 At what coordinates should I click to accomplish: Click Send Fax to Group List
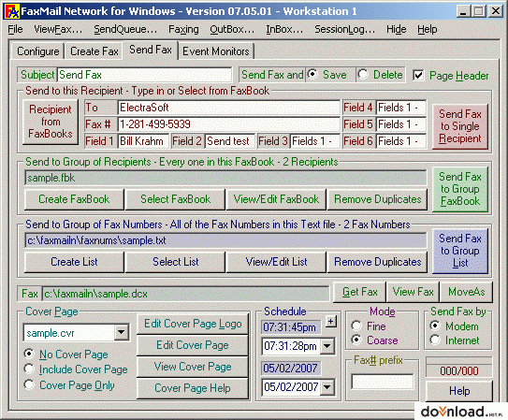click(x=459, y=251)
